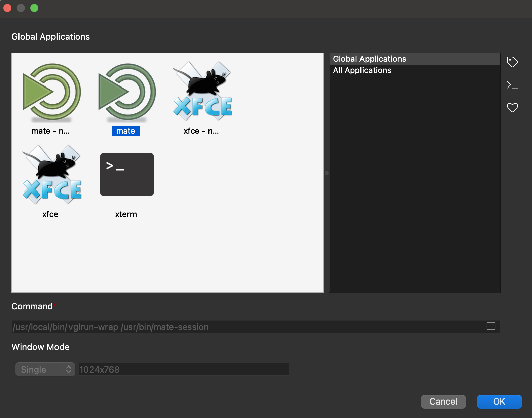Click the Cancel button
The width and height of the screenshot is (532, 418).
click(x=443, y=402)
